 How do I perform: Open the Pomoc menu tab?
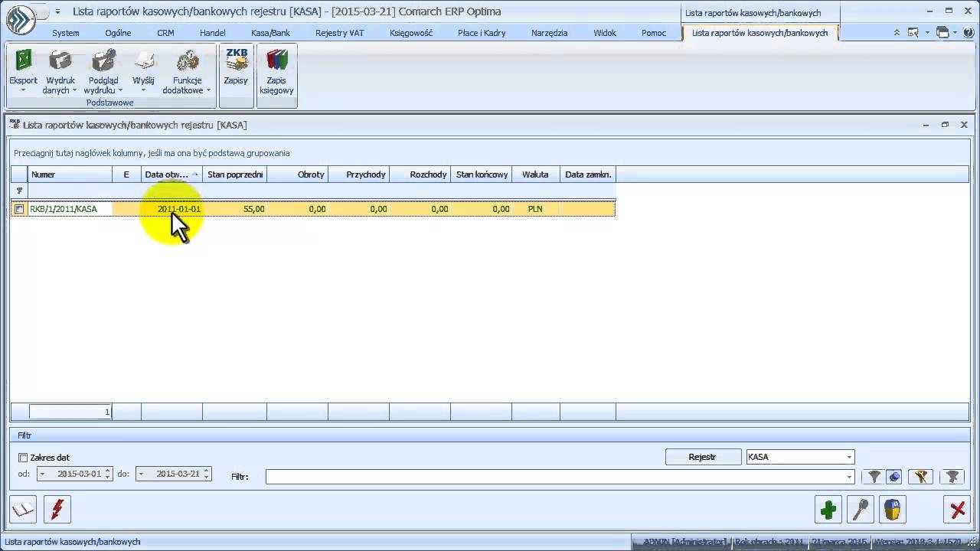[654, 33]
